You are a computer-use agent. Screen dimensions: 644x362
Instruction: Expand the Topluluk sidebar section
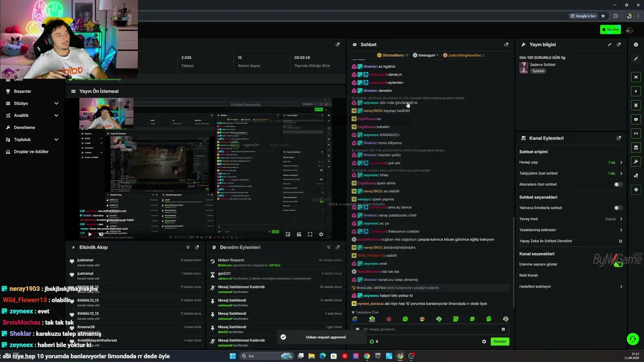tap(32, 140)
